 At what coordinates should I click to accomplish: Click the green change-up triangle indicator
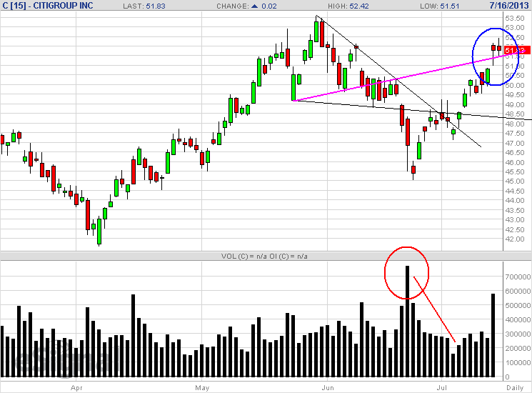(x=254, y=6)
